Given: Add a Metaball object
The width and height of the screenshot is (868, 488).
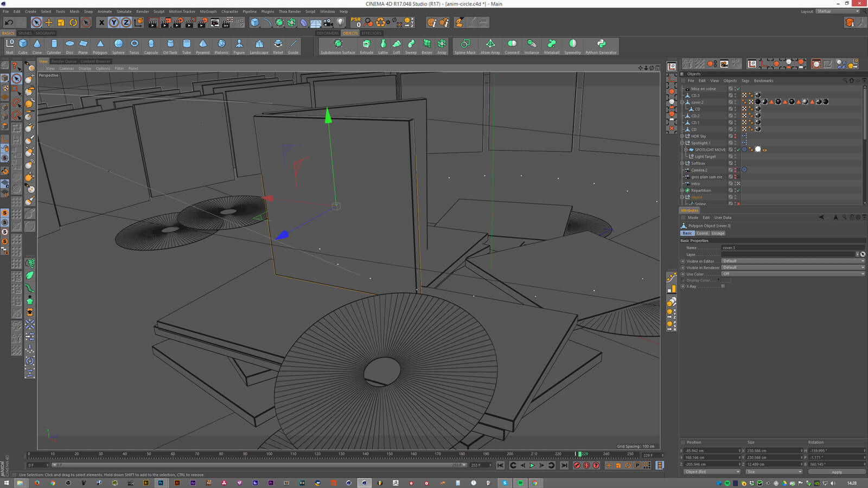Looking at the screenshot, I should [x=552, y=47].
